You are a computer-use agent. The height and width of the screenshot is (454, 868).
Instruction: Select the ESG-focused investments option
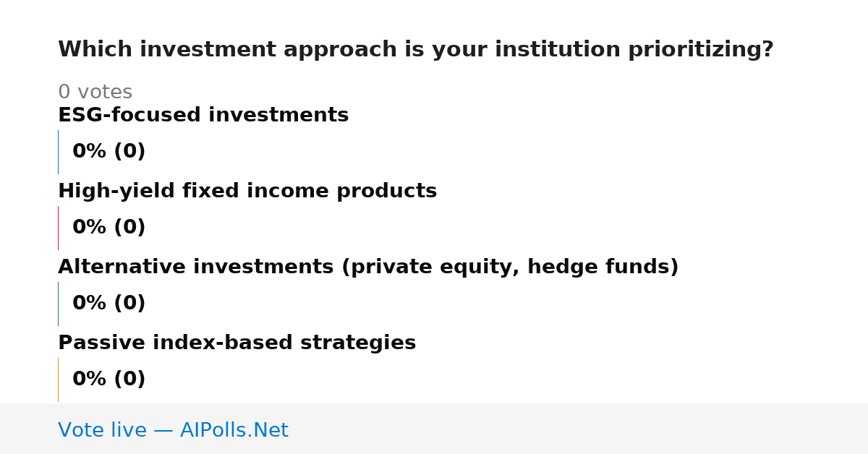point(203,115)
